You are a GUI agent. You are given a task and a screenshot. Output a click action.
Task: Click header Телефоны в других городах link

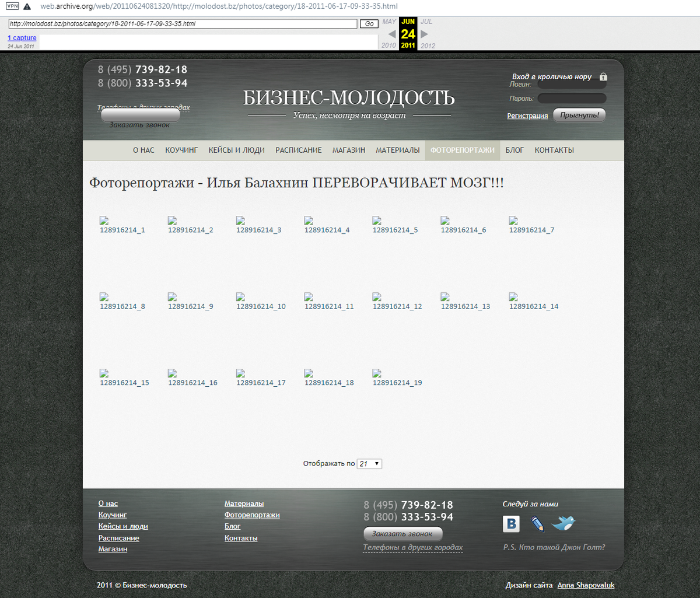143,107
